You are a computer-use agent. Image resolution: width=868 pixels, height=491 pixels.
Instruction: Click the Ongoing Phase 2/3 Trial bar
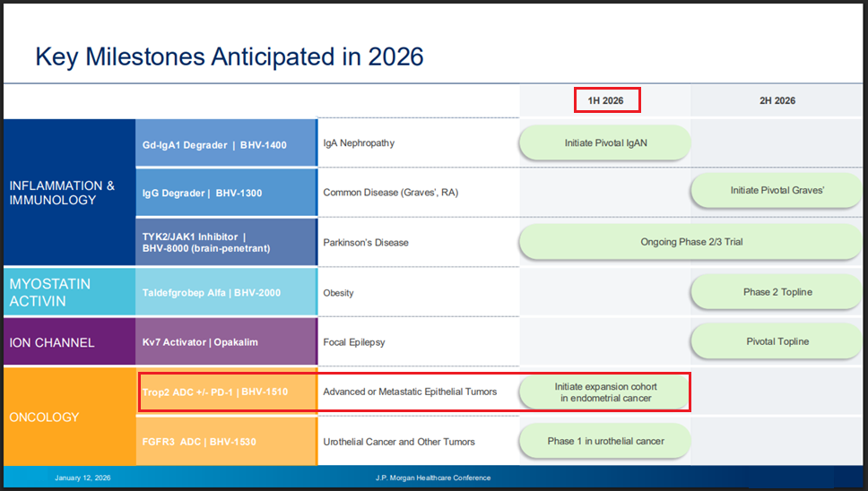click(691, 242)
